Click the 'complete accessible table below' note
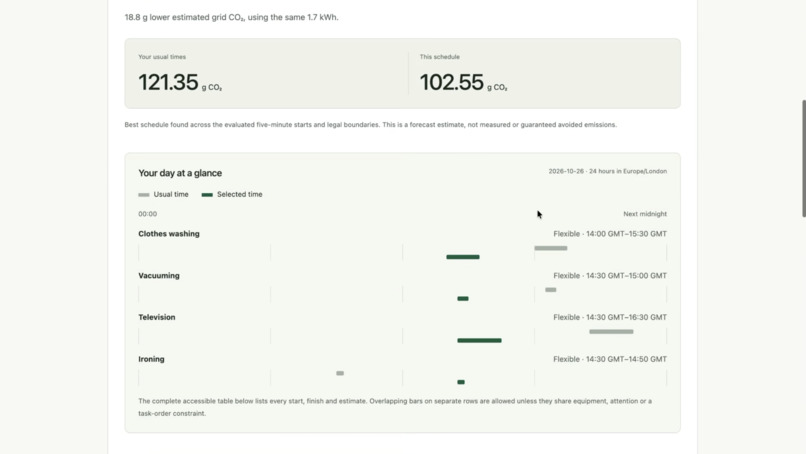This screenshot has width=806, height=454. tap(395, 407)
